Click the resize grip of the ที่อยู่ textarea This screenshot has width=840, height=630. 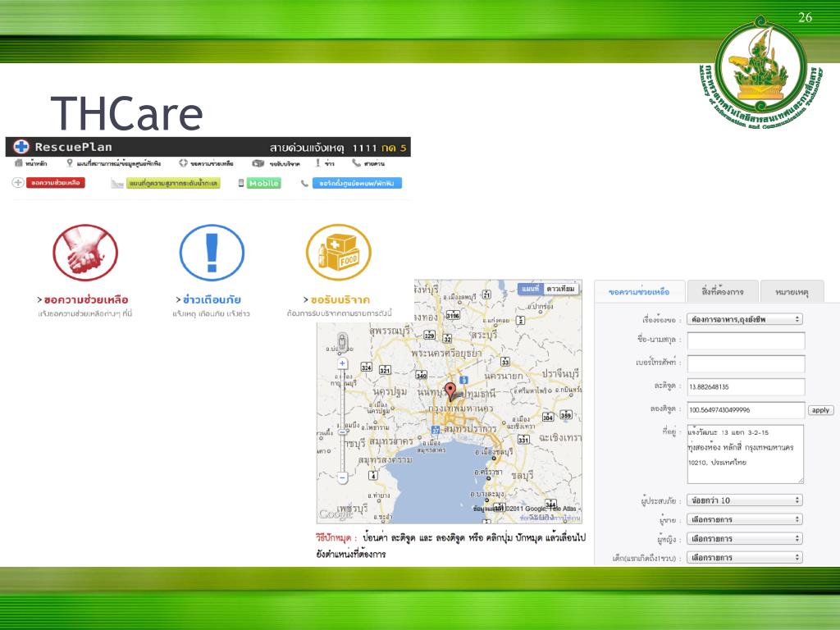pyautogui.click(x=801, y=480)
